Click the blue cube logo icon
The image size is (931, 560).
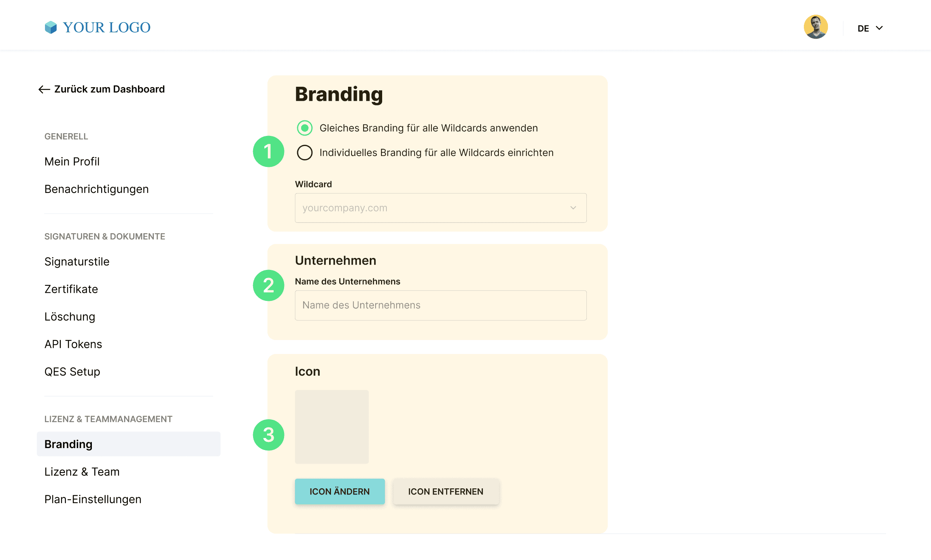tap(51, 27)
